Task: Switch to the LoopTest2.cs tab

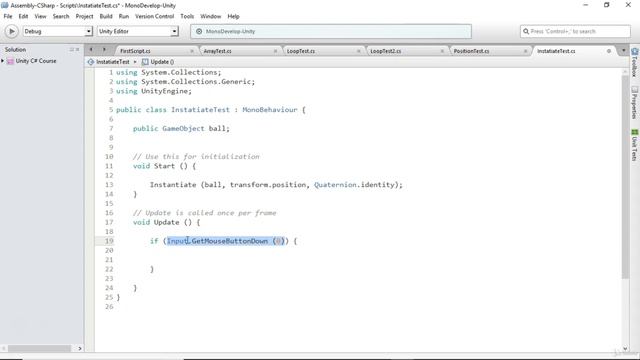Action: click(386, 51)
